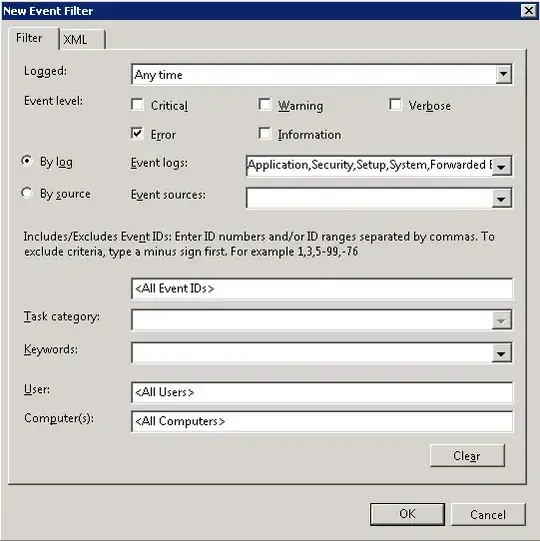540x541 pixels.
Task: Open the Logged time dropdown arrow
Action: [503, 74]
